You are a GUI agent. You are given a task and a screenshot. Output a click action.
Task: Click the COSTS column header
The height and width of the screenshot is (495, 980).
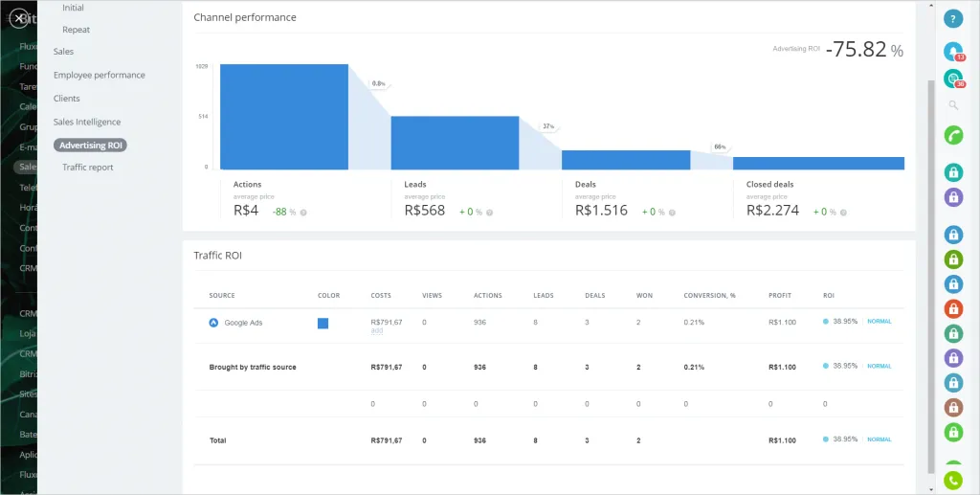[381, 296]
